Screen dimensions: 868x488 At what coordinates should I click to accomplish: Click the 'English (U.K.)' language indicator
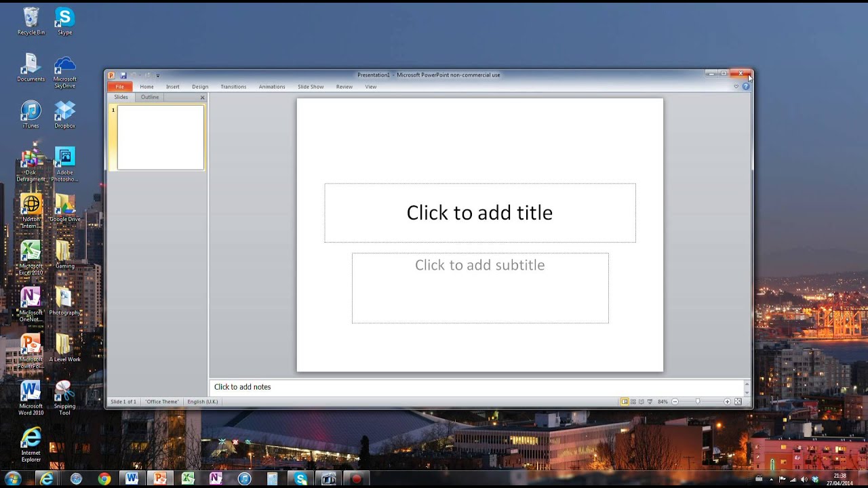(203, 402)
